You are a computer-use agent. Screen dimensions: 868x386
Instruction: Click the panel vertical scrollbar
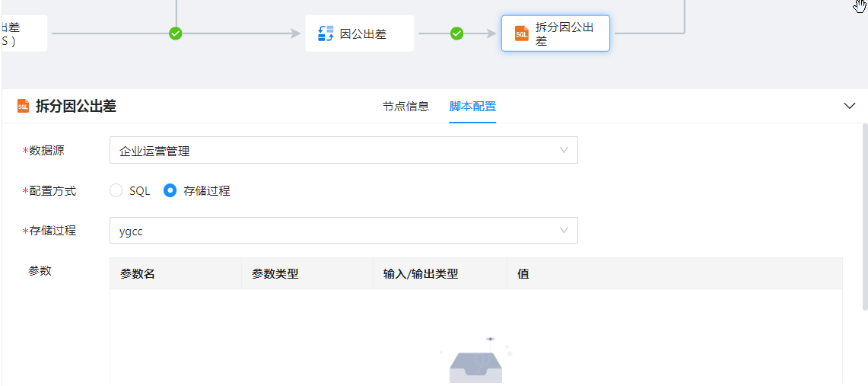coord(864,217)
